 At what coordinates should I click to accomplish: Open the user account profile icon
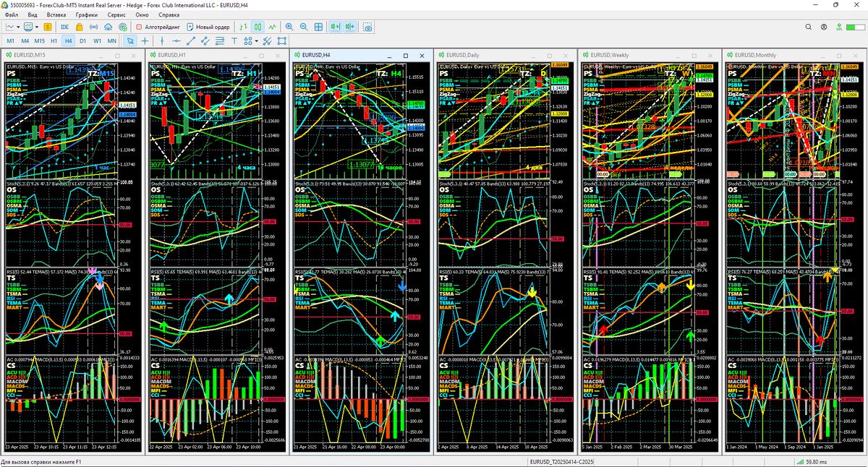824,27
